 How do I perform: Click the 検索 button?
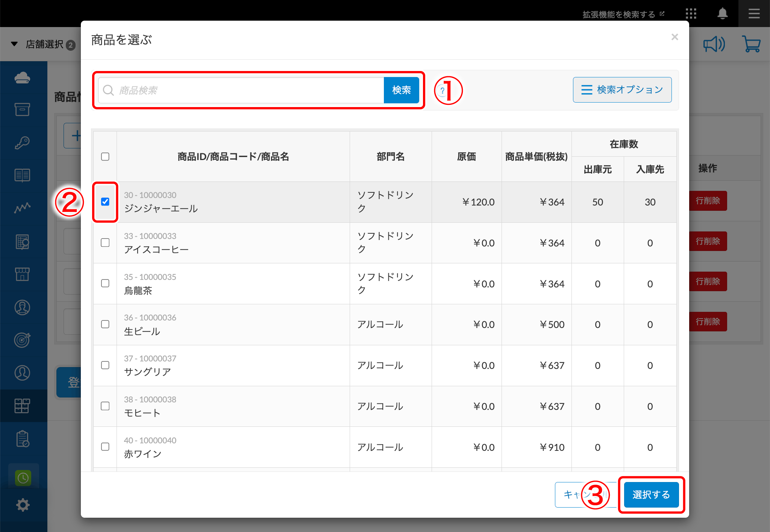[401, 90]
